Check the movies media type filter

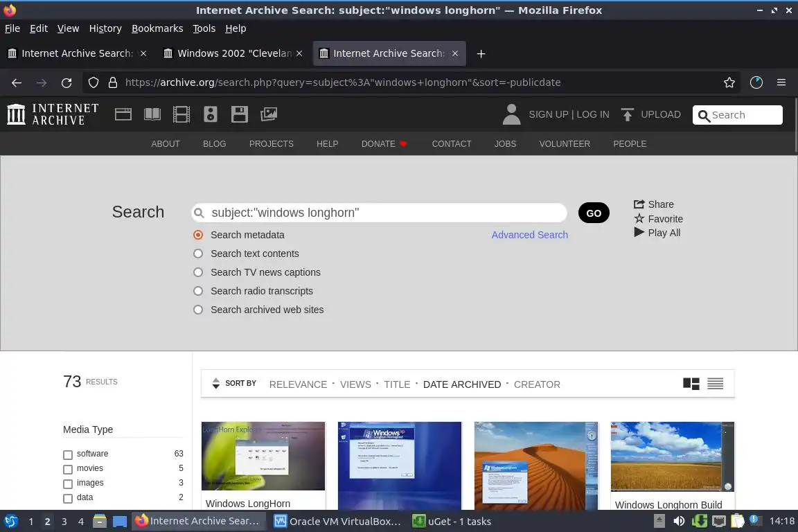pyautogui.click(x=68, y=469)
